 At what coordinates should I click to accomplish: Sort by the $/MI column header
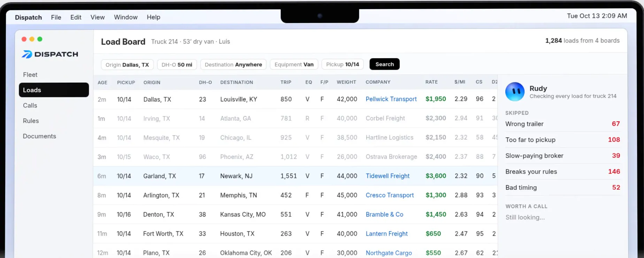point(460,82)
